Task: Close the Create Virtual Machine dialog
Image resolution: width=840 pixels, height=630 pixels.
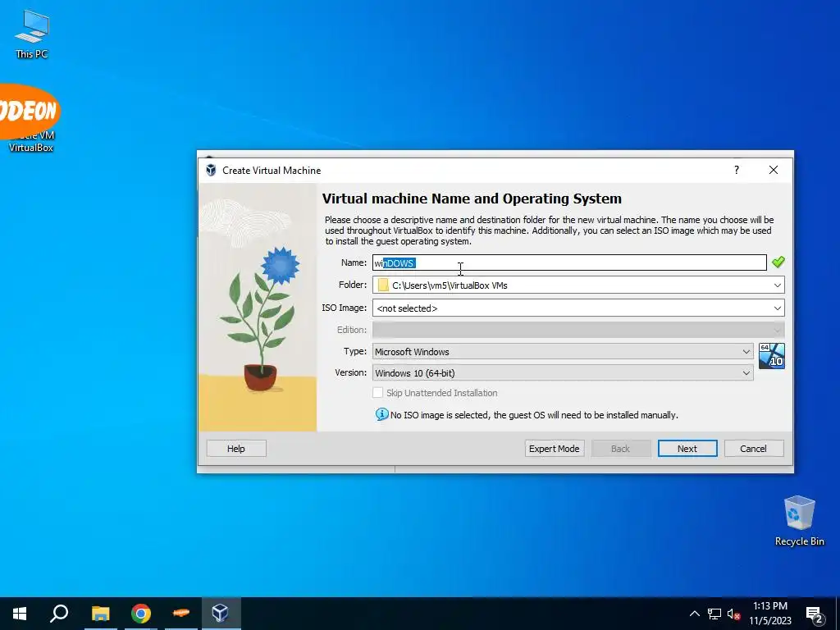Action: (x=773, y=170)
